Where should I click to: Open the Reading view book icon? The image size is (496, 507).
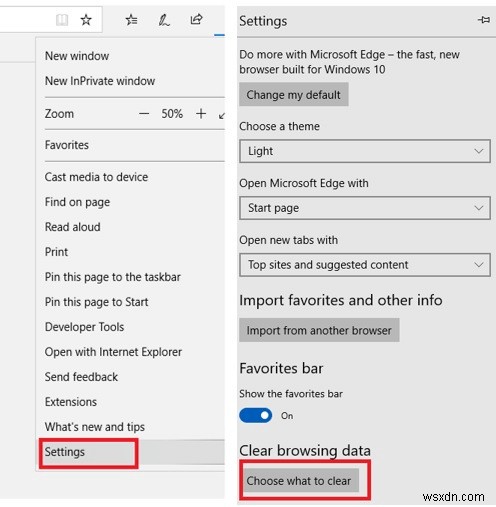[62, 20]
